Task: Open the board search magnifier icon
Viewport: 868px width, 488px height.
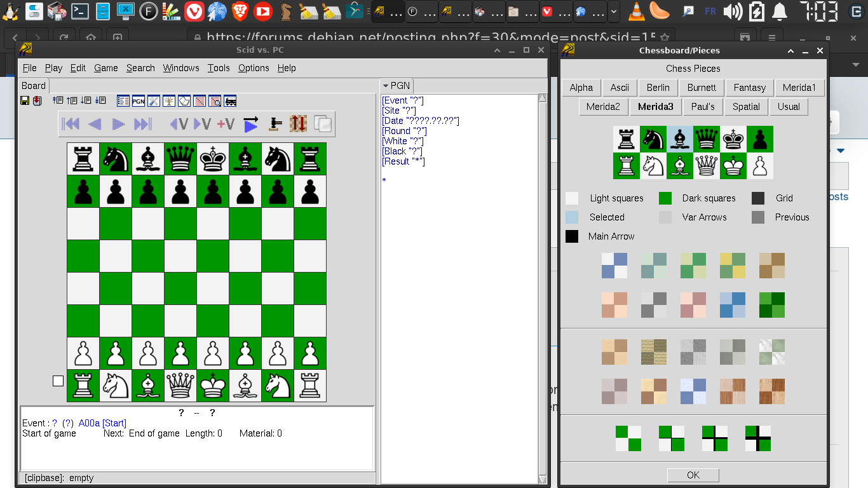Action: (x=215, y=100)
